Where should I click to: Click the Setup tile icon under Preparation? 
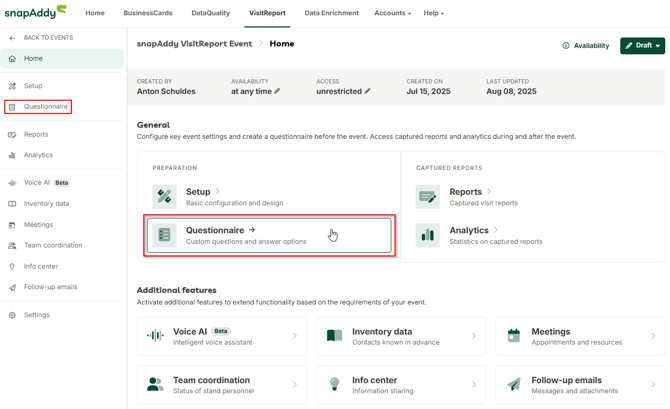165,197
